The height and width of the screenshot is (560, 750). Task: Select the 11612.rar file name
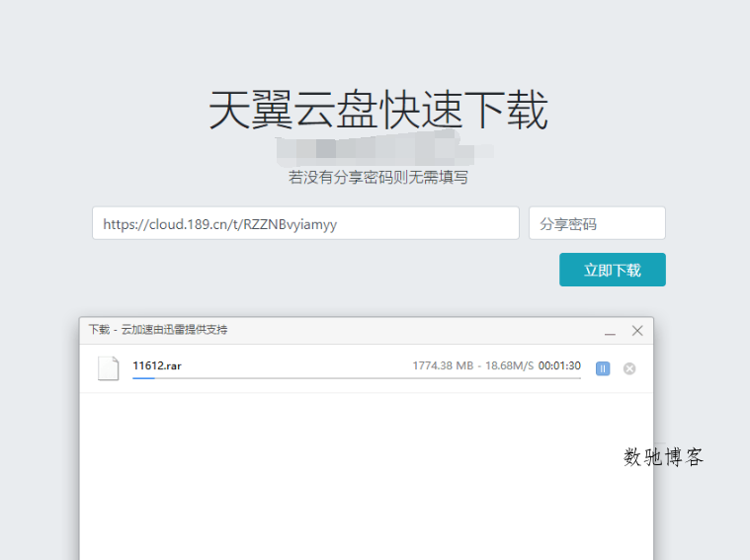[157, 365]
